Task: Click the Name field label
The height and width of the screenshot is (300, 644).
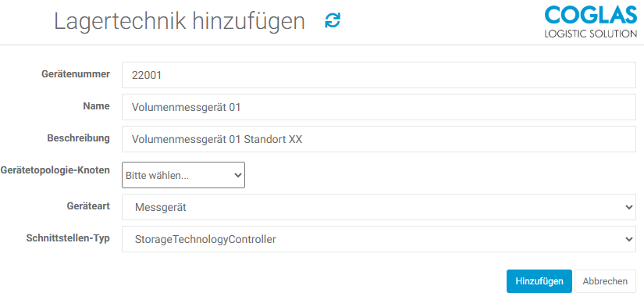Action: [x=96, y=106]
